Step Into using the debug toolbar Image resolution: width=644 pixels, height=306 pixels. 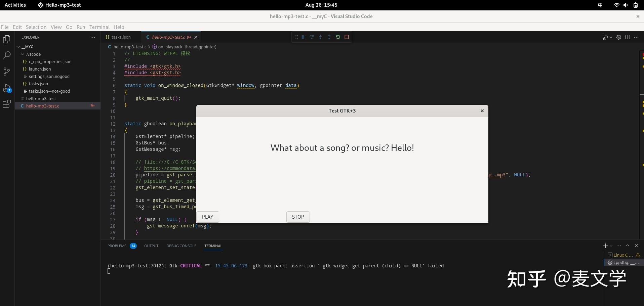(x=320, y=37)
